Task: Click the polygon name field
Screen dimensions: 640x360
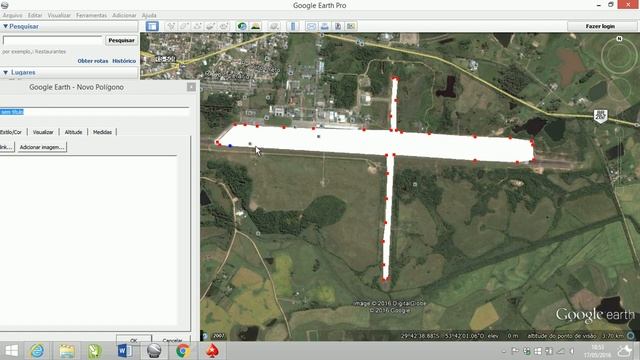Action: (95, 112)
